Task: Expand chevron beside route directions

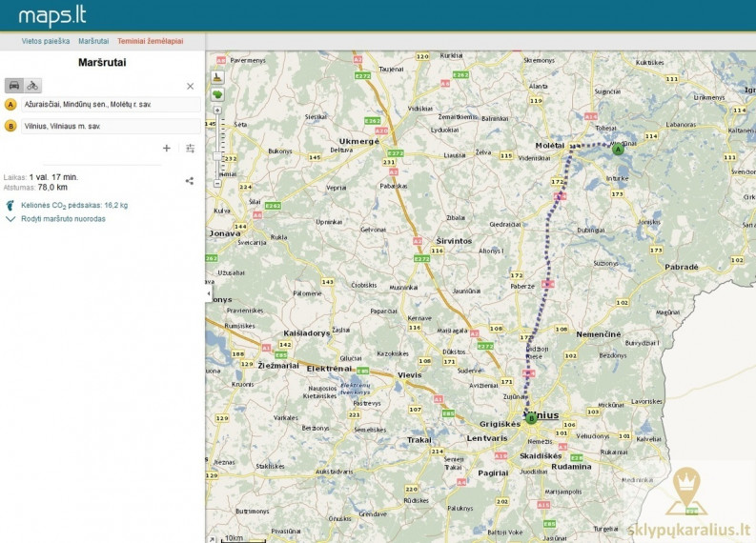Action: (10, 219)
